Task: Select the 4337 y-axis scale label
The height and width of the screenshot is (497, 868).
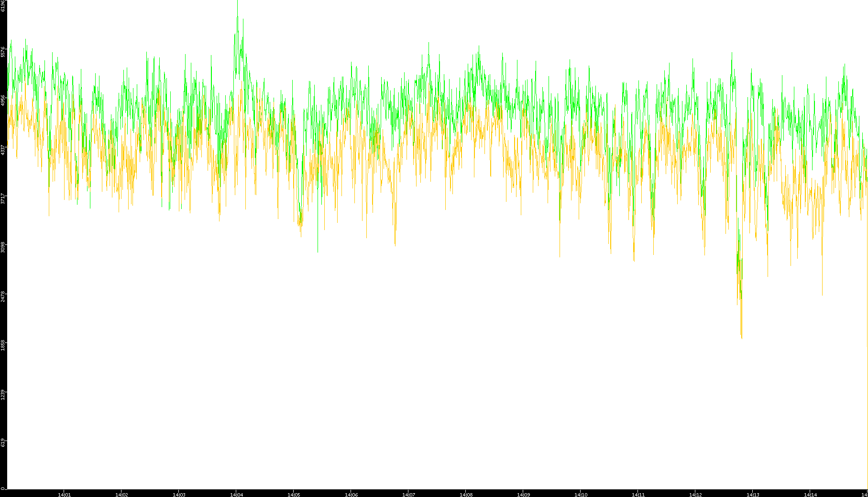Action: click(x=3, y=150)
